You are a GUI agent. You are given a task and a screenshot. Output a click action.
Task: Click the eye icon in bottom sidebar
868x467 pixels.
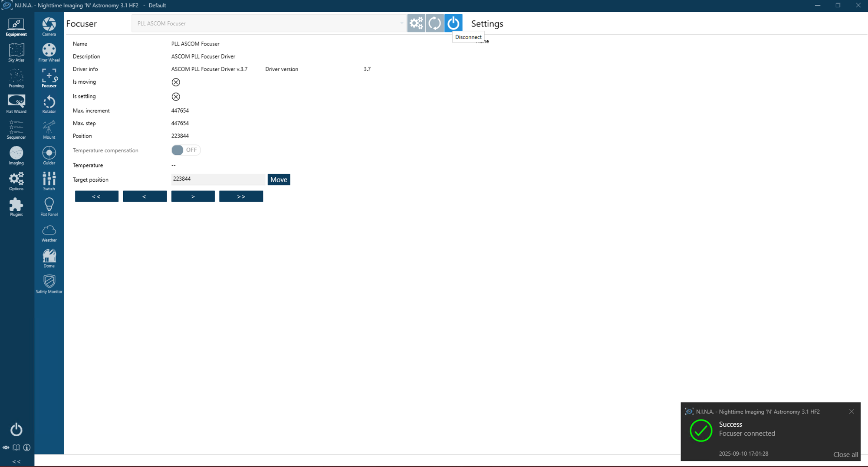(x=6, y=447)
